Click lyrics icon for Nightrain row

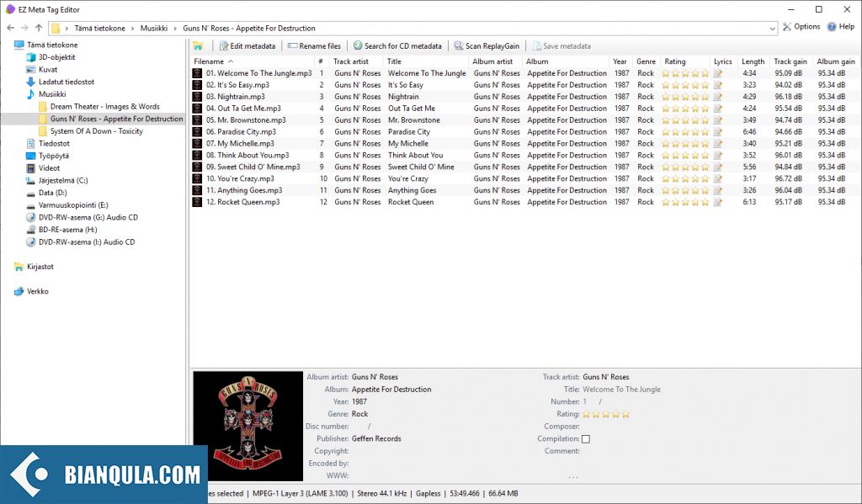(x=717, y=97)
